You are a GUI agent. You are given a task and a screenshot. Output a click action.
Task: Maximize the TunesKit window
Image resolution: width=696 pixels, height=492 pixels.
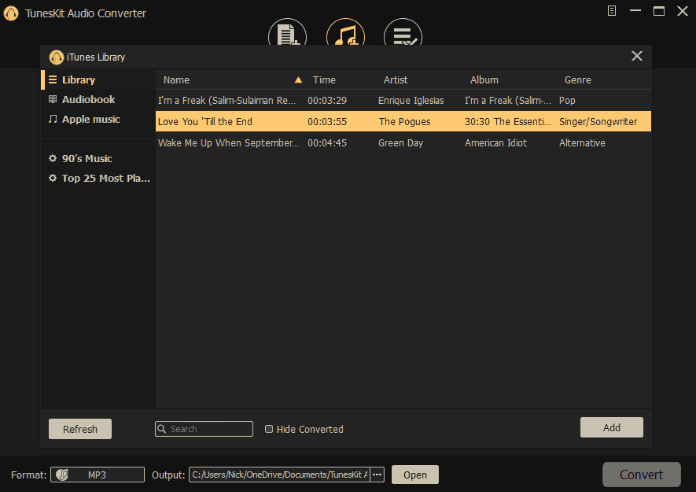[x=659, y=11]
